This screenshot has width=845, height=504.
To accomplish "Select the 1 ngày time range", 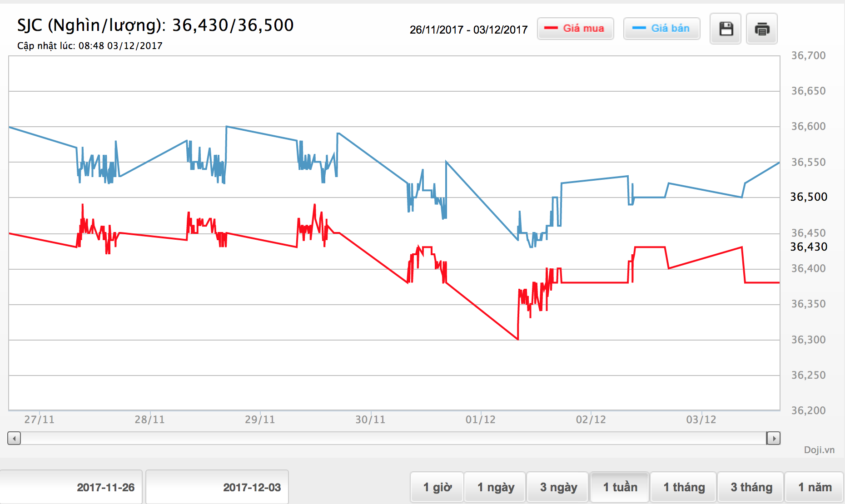I will (496, 487).
